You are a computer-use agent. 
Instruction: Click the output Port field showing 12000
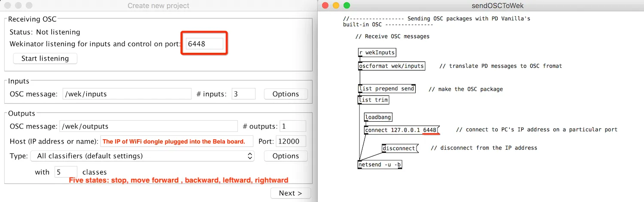(x=291, y=141)
